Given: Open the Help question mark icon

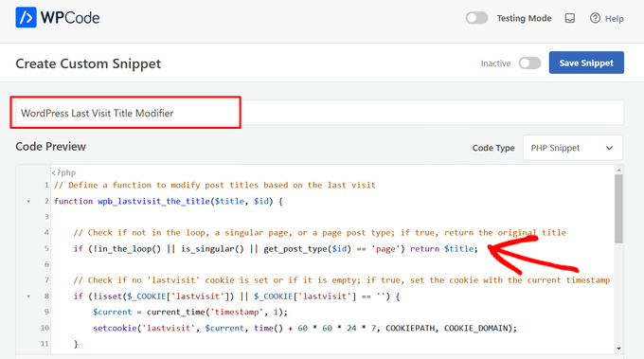Looking at the screenshot, I should pyautogui.click(x=595, y=18).
